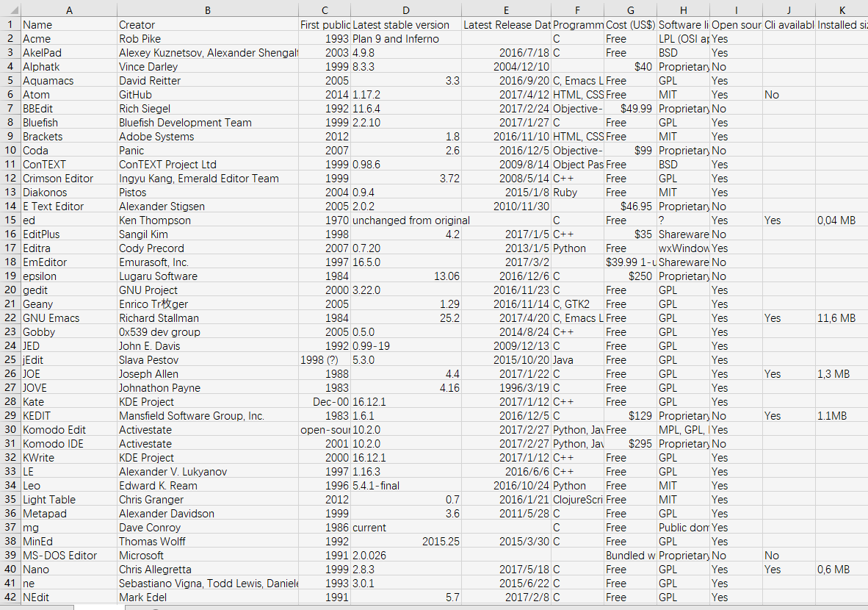Screen dimensions: 868x610
Task: Click the "Latest stable version" header cell
Action: (x=406, y=25)
